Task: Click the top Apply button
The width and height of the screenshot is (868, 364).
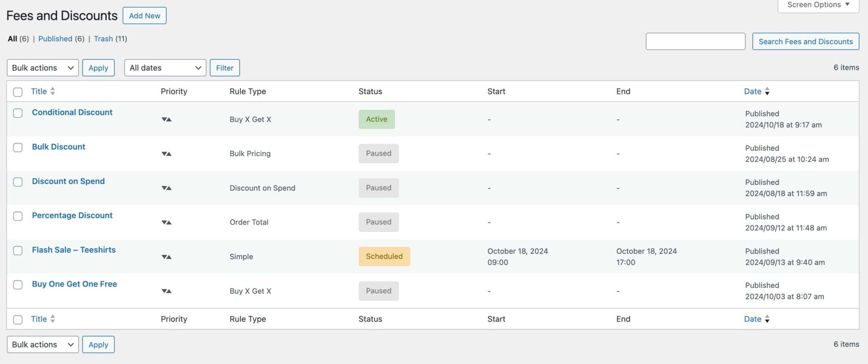Action: tap(98, 68)
